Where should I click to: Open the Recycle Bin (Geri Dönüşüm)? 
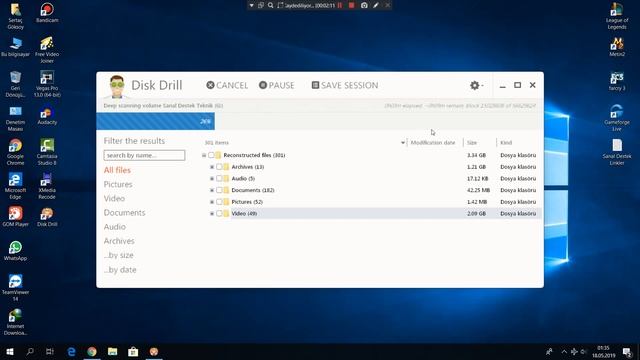click(x=16, y=84)
